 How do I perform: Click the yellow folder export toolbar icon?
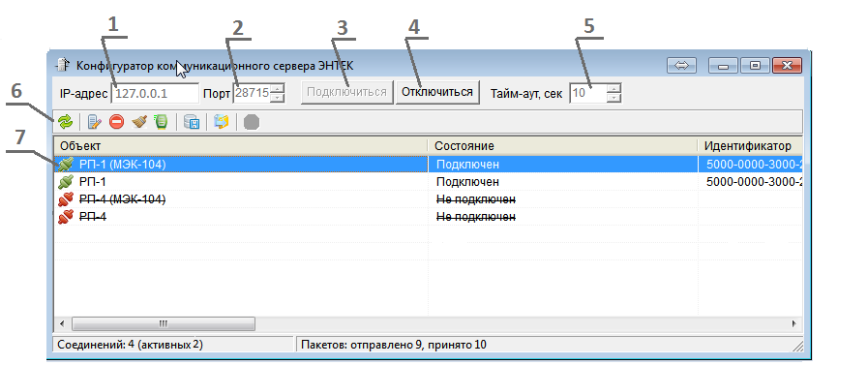pos(222,122)
